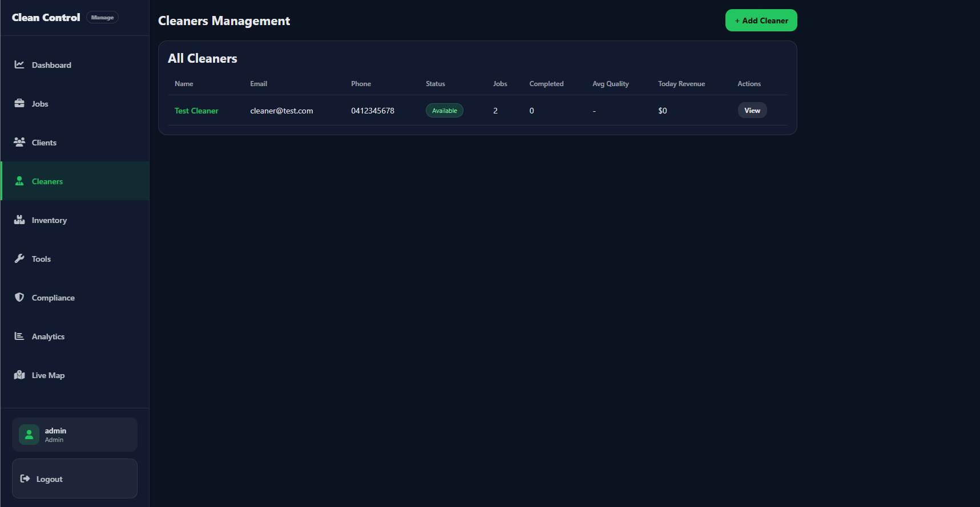Go to the Analytics page label

48,336
